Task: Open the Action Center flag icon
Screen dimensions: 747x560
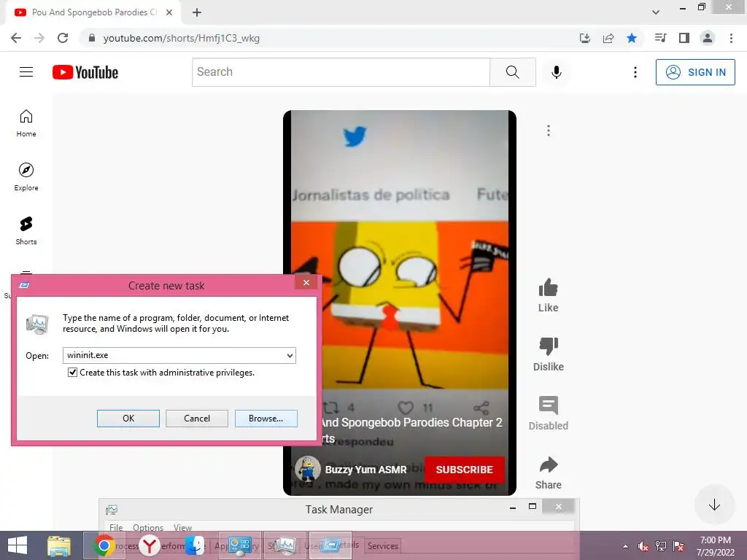Action: [x=678, y=546]
